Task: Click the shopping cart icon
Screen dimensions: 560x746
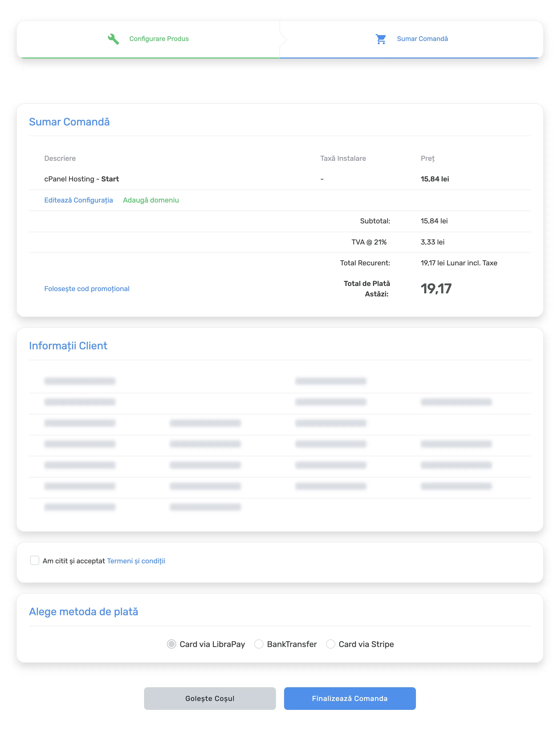Action: click(x=381, y=39)
